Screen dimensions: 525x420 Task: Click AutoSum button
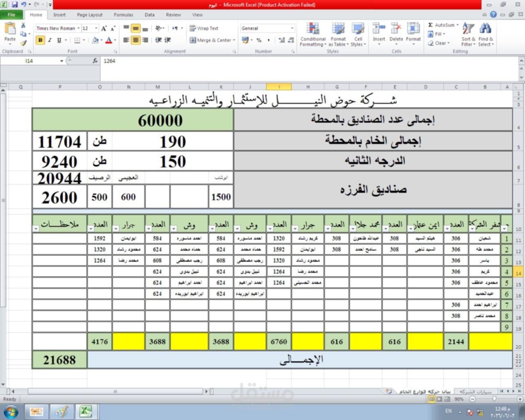[x=441, y=25]
